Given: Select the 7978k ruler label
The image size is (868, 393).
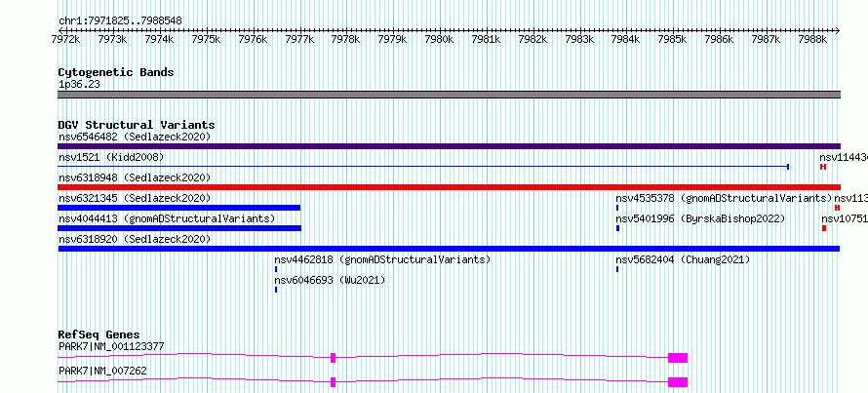Looking at the screenshot, I should (345, 39).
